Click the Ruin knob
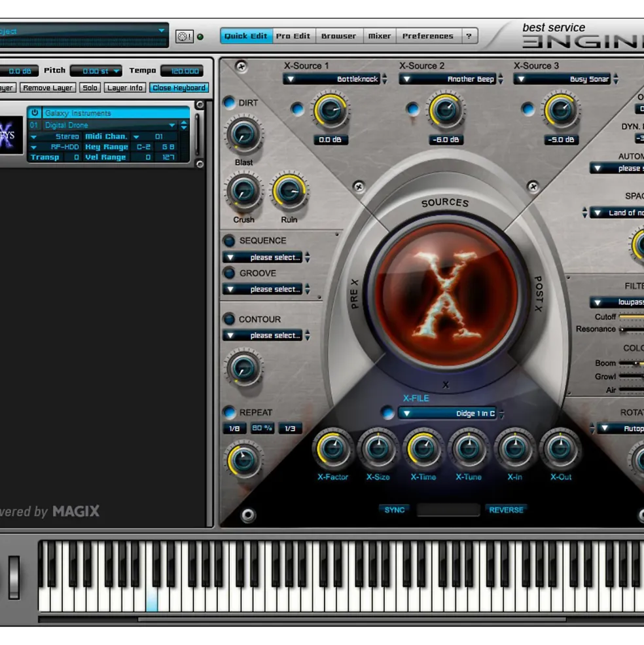644x645 pixels. (x=289, y=191)
